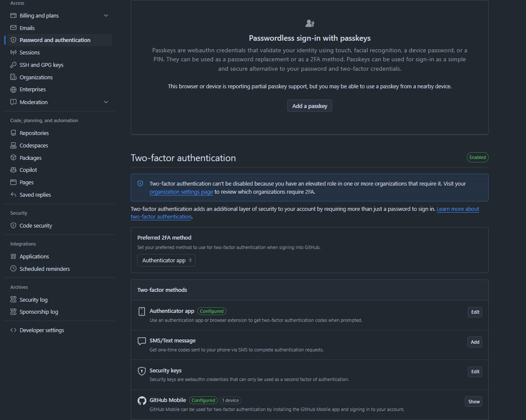The image size is (526, 420).
Task: Click the 1 device badge for GitHub Mobile
Action: (230, 400)
